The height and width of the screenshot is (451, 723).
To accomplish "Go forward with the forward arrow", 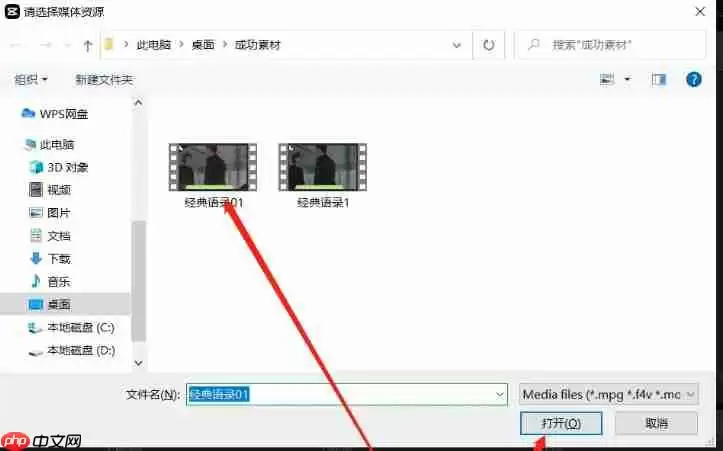I will (x=45, y=45).
